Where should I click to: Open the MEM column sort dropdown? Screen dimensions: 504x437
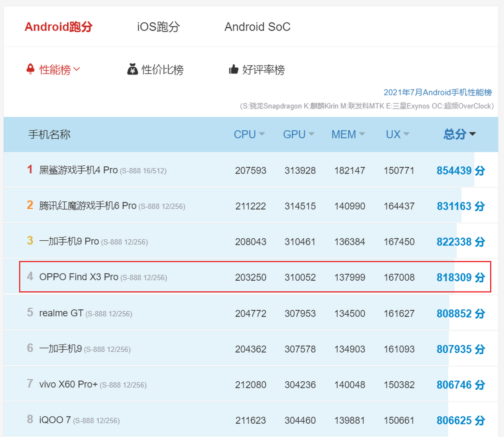[362, 135]
